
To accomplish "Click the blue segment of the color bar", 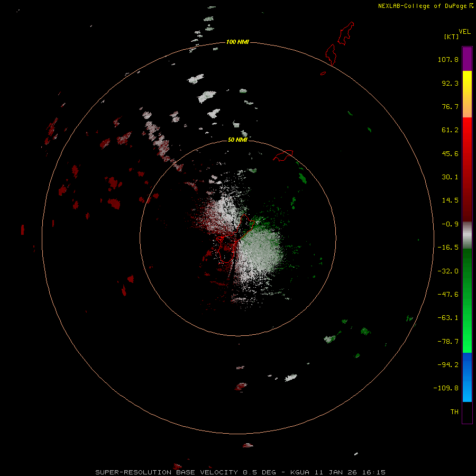I will click(467, 377).
